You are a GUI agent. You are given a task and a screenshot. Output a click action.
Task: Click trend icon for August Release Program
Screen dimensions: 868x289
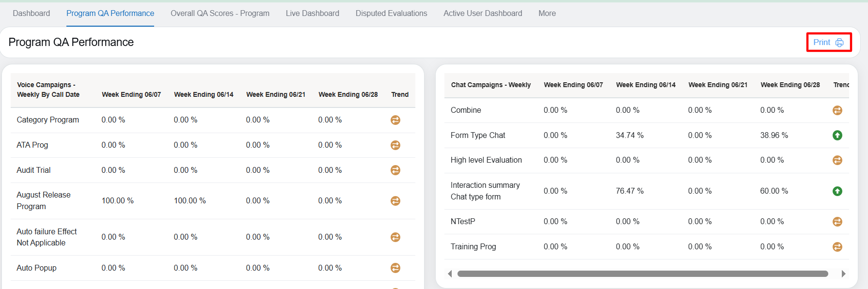[395, 201]
